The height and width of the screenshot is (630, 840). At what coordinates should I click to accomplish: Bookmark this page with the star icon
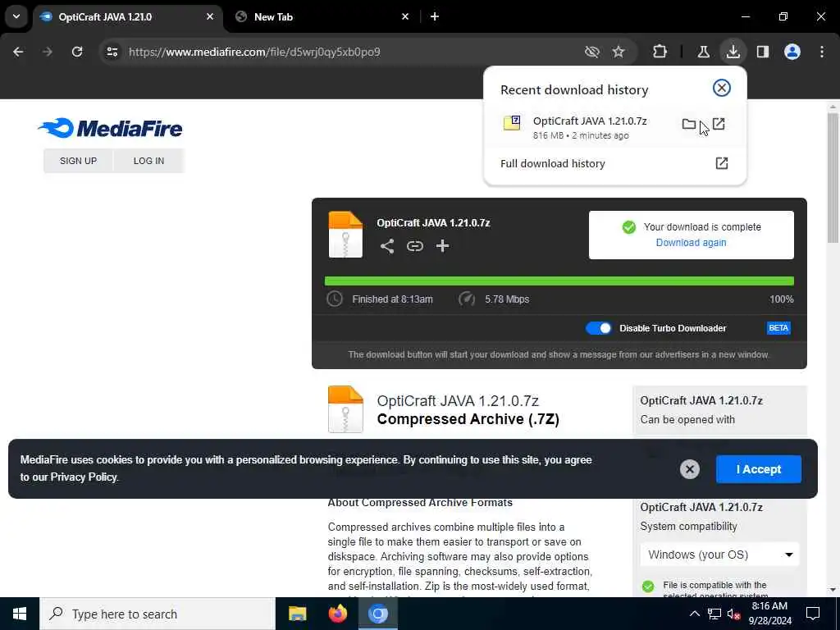click(x=619, y=52)
